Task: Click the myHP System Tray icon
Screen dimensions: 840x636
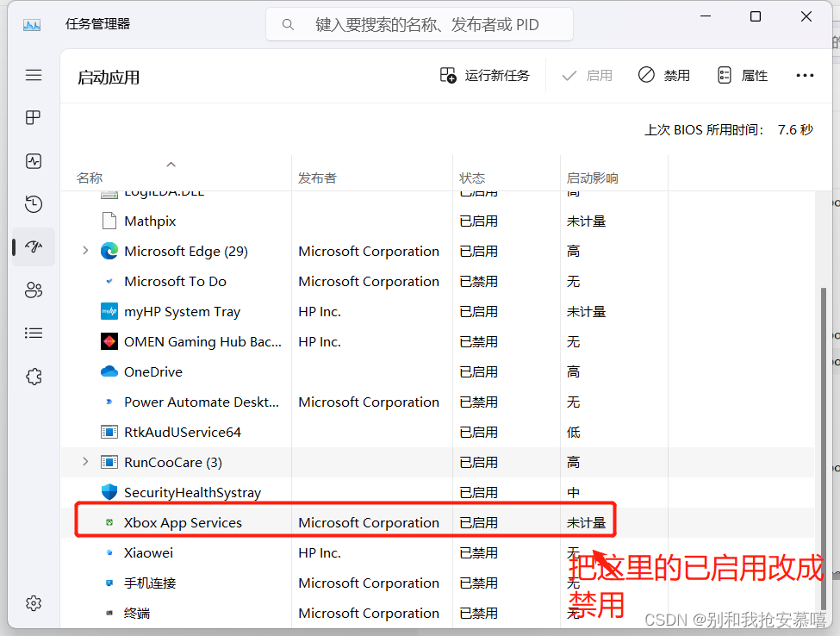Action: click(x=109, y=311)
